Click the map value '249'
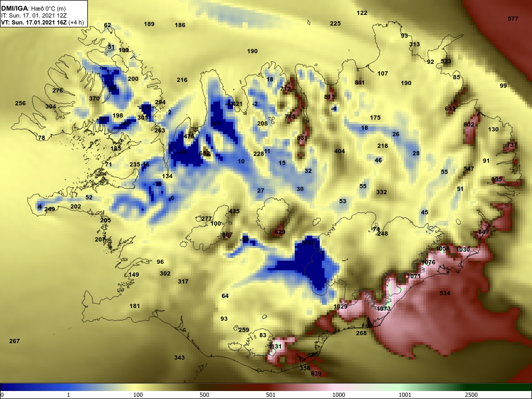 pyautogui.click(x=49, y=209)
